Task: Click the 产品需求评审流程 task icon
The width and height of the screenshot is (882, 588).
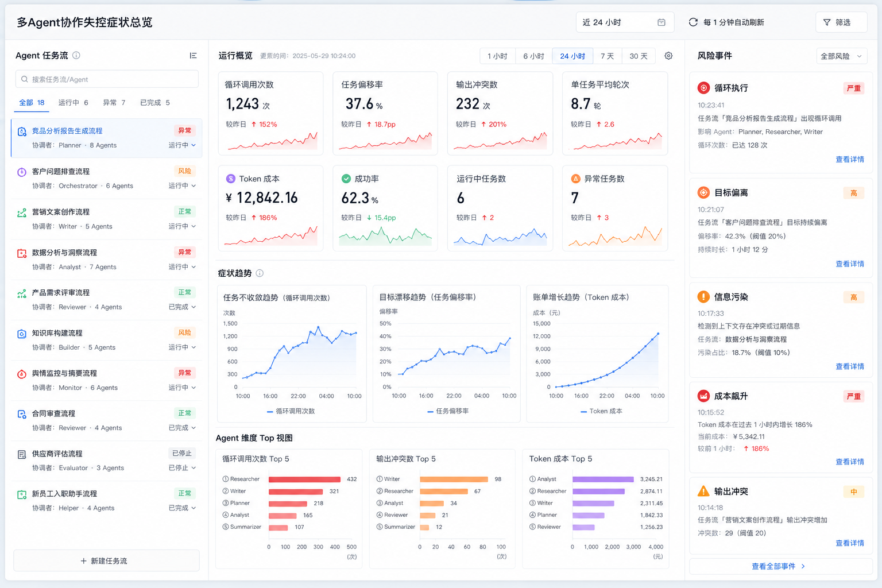Action: tap(22, 293)
